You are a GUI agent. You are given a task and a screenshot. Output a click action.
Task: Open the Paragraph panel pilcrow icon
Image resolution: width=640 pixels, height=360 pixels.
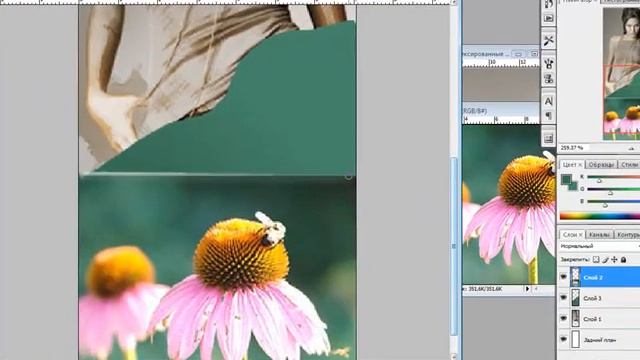click(x=549, y=116)
